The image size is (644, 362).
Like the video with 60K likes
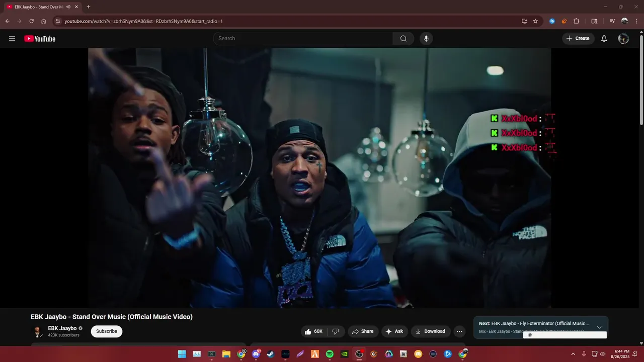pos(313,331)
